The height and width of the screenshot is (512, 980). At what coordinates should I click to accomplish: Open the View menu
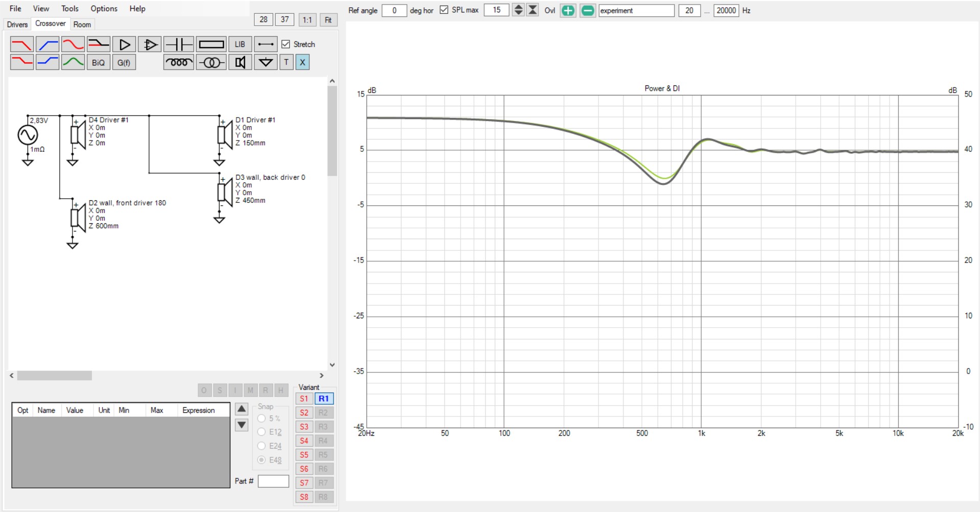pyautogui.click(x=41, y=9)
